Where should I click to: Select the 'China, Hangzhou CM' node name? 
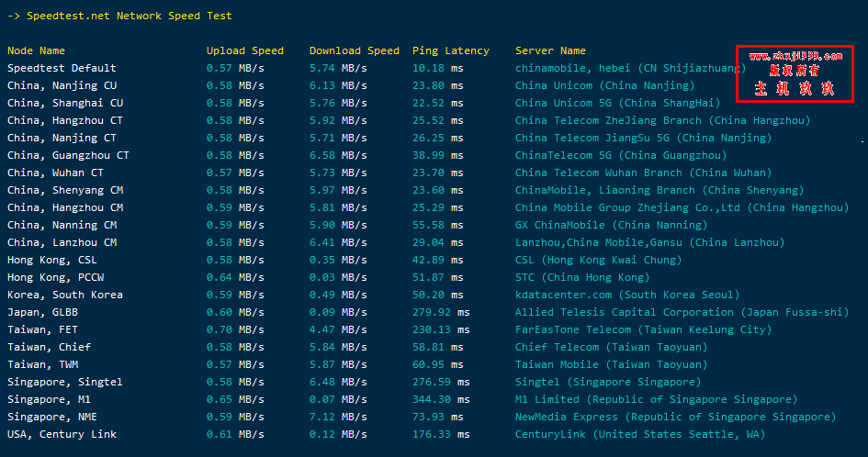coord(65,207)
